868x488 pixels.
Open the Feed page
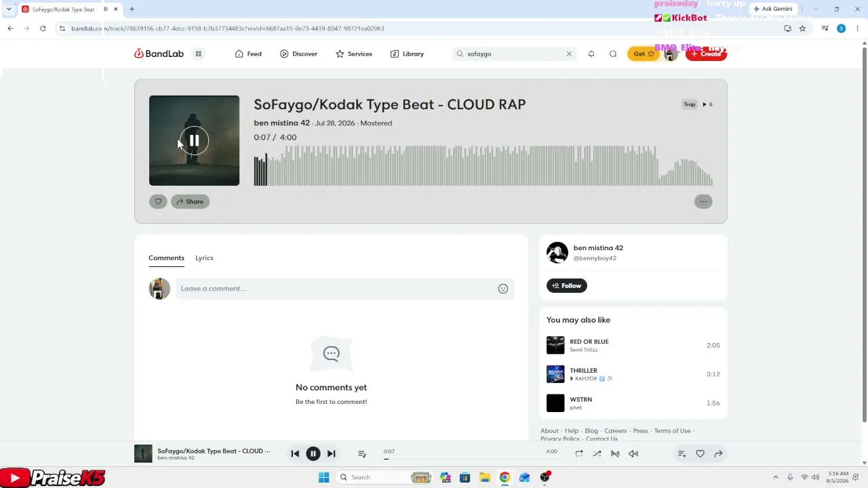click(248, 54)
